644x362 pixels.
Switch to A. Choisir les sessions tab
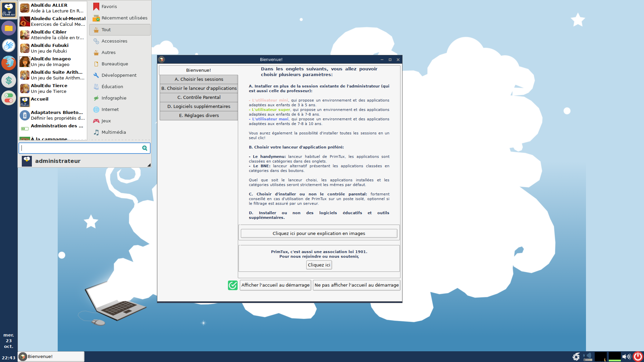click(x=199, y=79)
